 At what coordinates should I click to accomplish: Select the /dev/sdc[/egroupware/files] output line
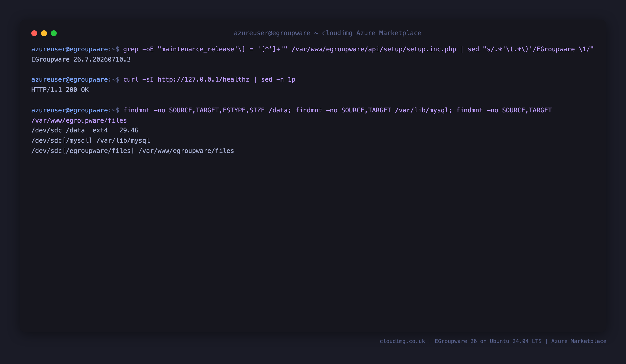[133, 151]
